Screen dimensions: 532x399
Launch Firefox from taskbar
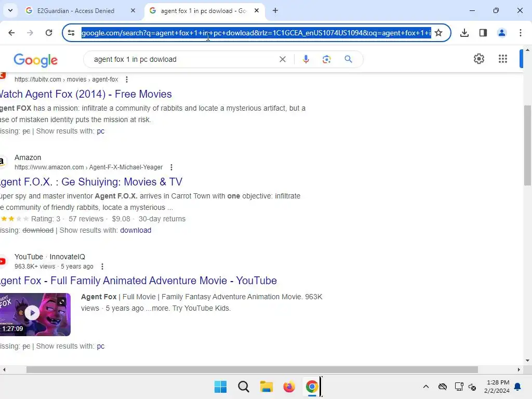click(289, 387)
